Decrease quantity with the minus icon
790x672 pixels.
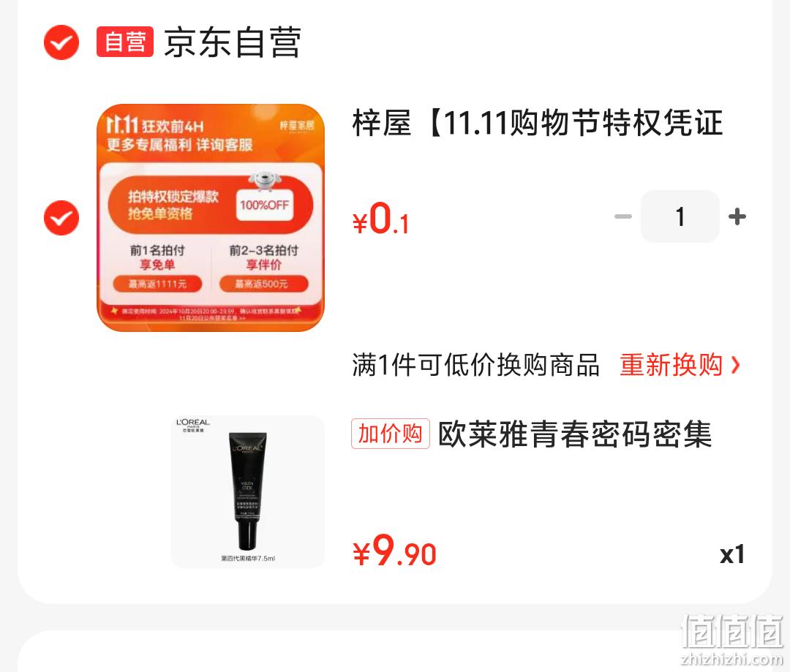click(623, 216)
